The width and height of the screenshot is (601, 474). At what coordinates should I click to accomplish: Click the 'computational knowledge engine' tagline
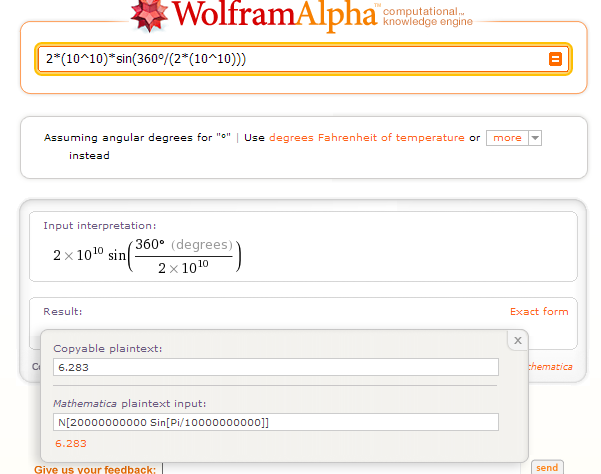428,16
